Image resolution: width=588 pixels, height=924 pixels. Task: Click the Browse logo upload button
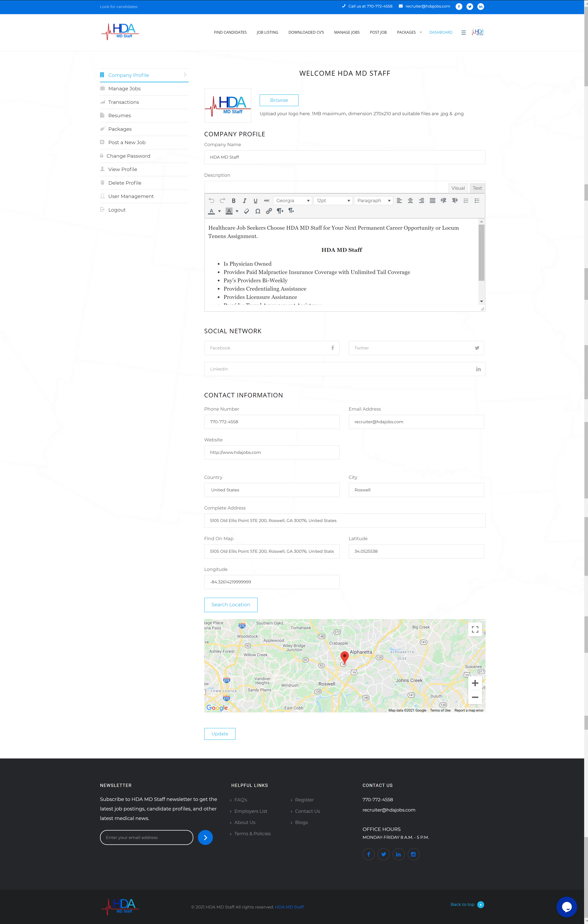(279, 100)
